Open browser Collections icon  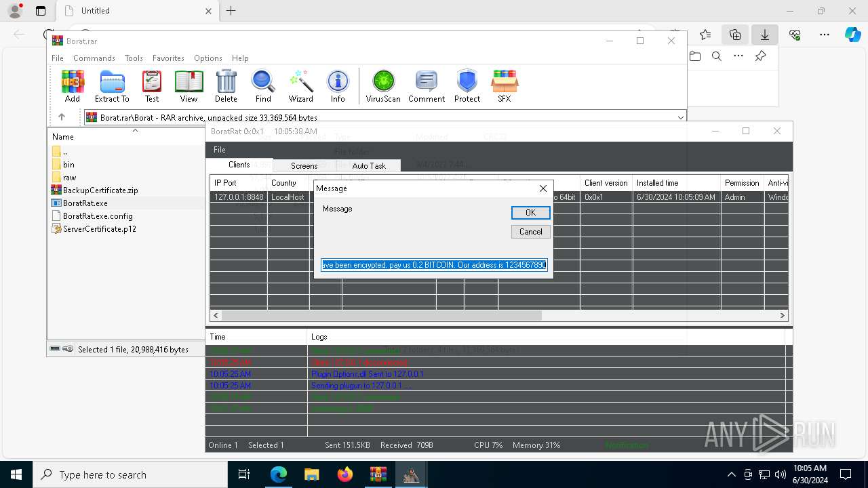click(735, 35)
